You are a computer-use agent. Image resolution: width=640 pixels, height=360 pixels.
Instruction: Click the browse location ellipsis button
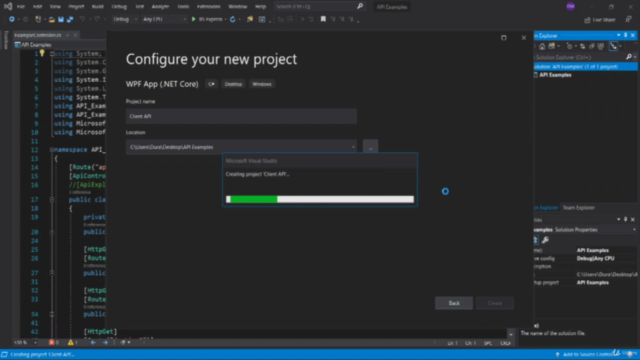tap(370, 147)
